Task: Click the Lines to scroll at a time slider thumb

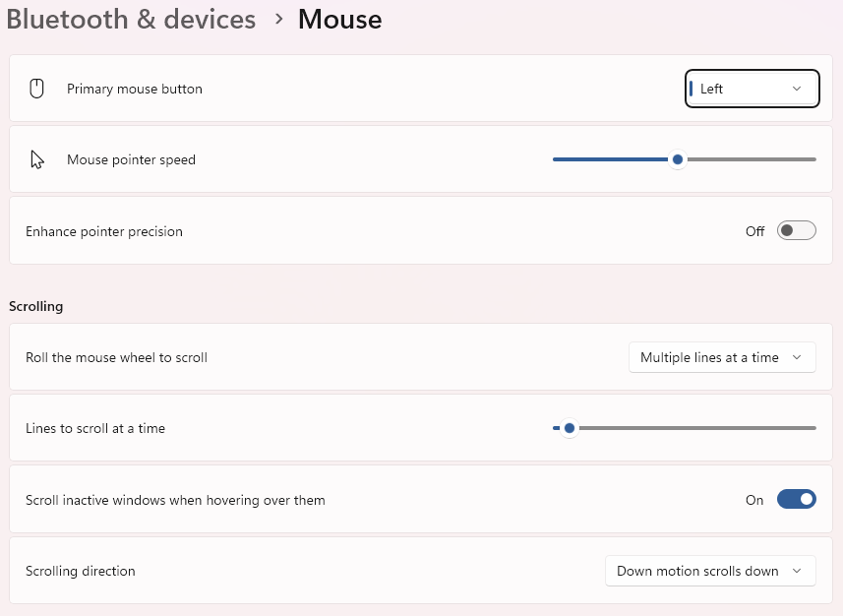Action: coord(570,428)
